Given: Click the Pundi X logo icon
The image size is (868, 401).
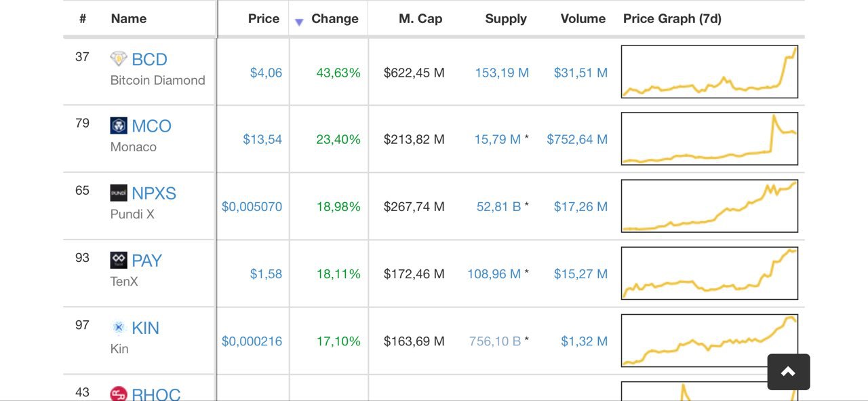Looking at the screenshot, I should (119, 193).
